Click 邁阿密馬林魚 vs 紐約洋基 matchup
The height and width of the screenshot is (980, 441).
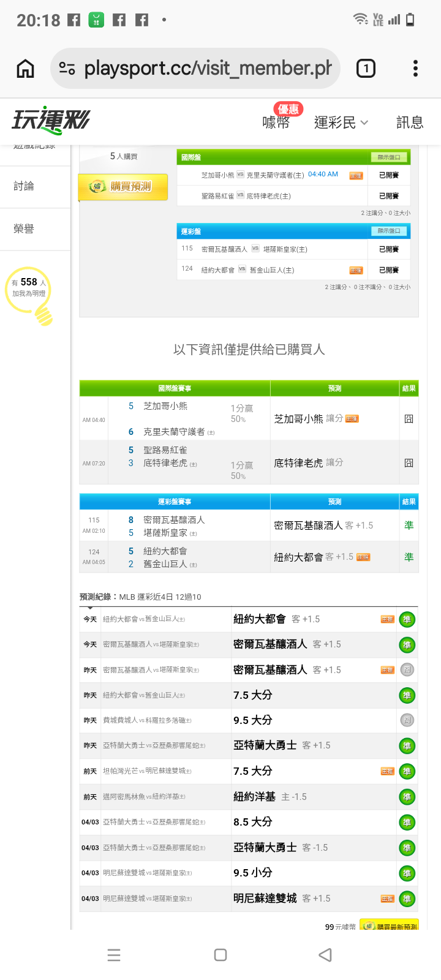(144, 797)
